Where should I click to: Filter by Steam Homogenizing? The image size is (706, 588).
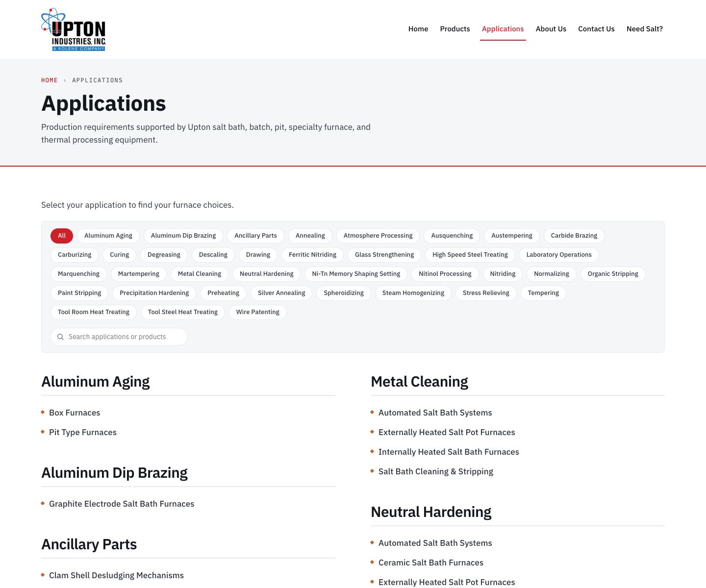(413, 293)
